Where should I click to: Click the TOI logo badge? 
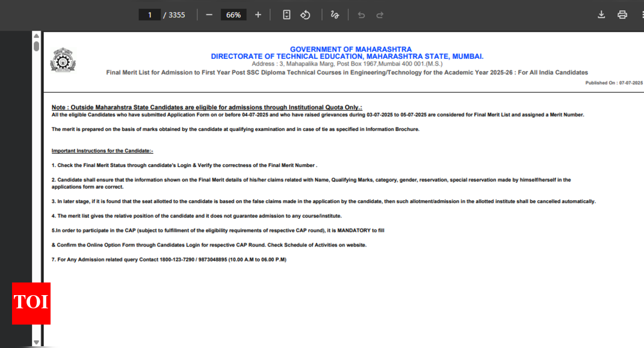31,303
